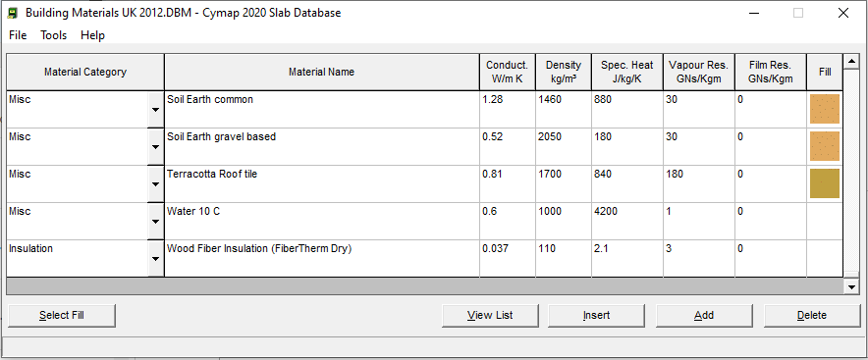
Task: Click conductivity value 0.6
Action: (490, 211)
